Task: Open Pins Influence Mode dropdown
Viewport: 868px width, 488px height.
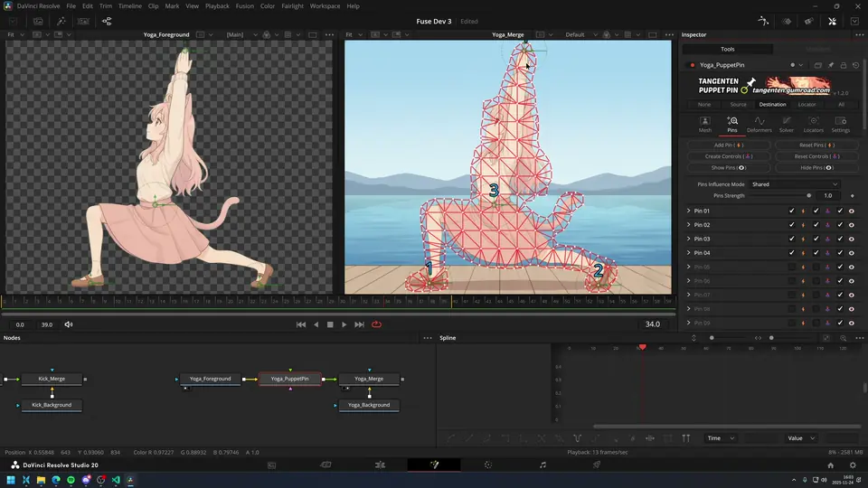Action: click(x=795, y=184)
